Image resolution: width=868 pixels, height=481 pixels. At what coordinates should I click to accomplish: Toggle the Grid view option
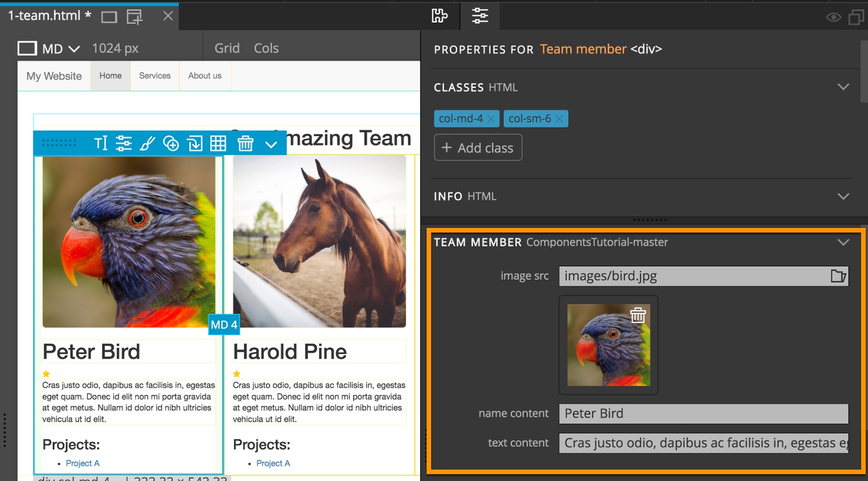coord(227,48)
